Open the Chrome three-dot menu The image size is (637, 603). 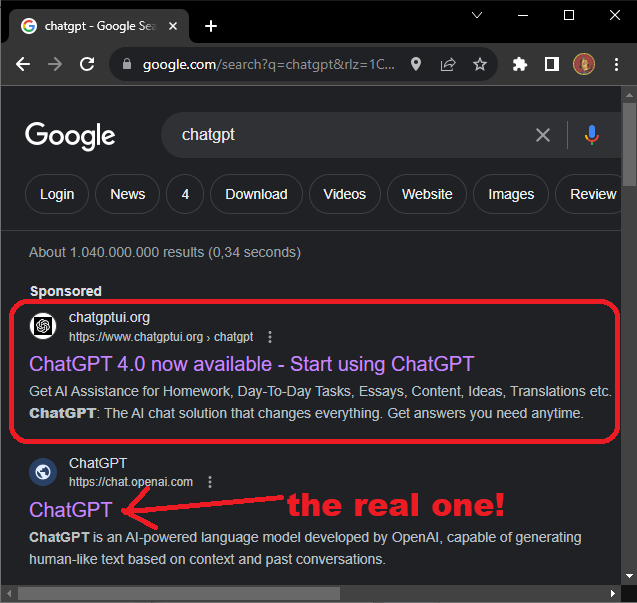coord(616,64)
